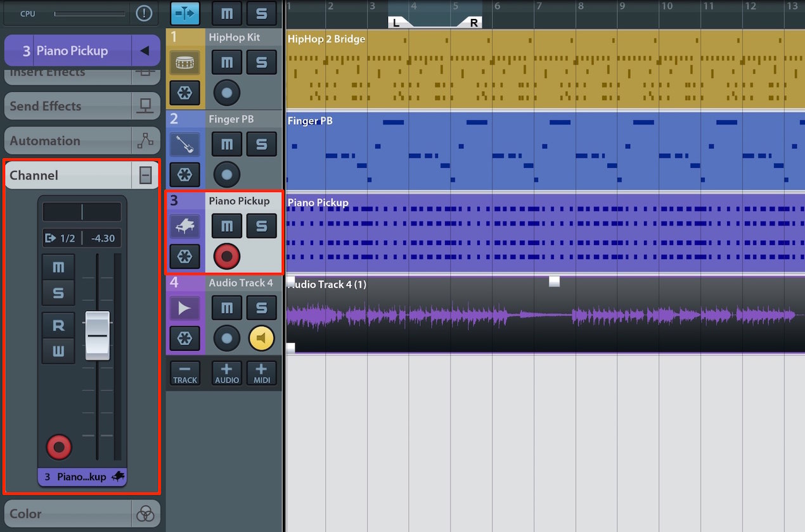Open the Color section

pos(82,514)
